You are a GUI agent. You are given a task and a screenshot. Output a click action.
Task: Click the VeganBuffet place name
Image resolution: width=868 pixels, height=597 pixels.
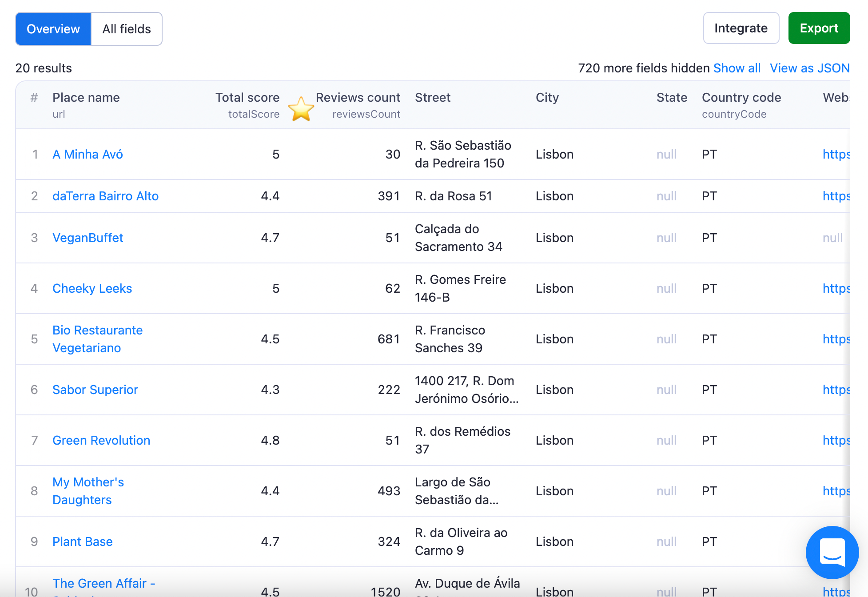point(88,238)
